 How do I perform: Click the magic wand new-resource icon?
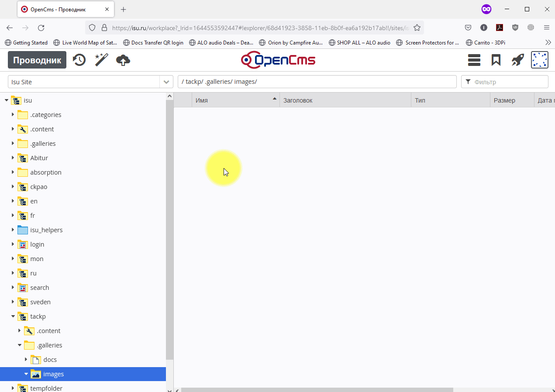click(101, 60)
